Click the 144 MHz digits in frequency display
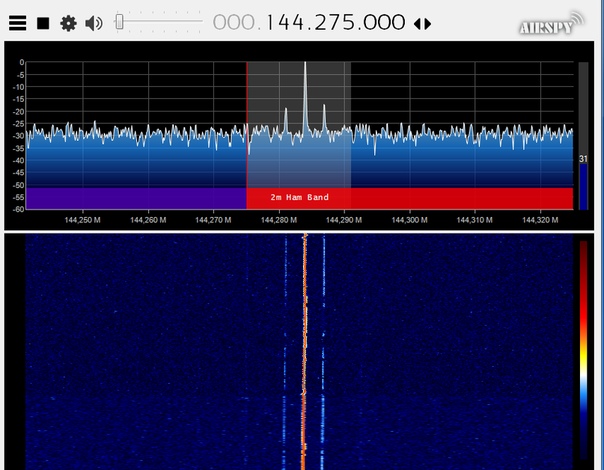The width and height of the screenshot is (604, 470). (287, 22)
